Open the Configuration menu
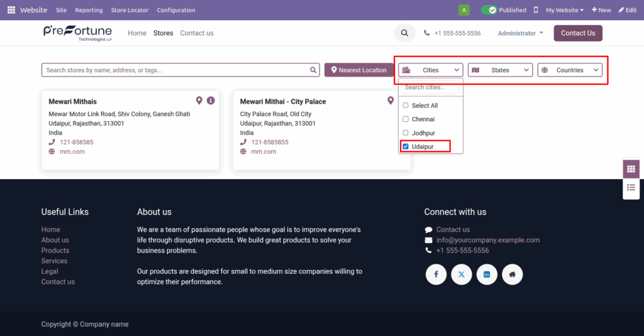Image resolution: width=644 pixels, height=336 pixels. (x=176, y=10)
